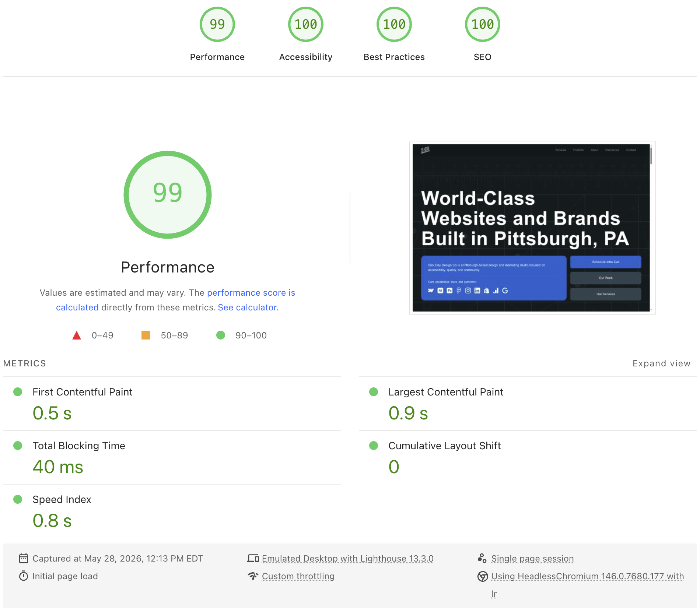This screenshot has width=700, height=612.
Task: Click the network icon beside Custom throttling
Action: 253,576
